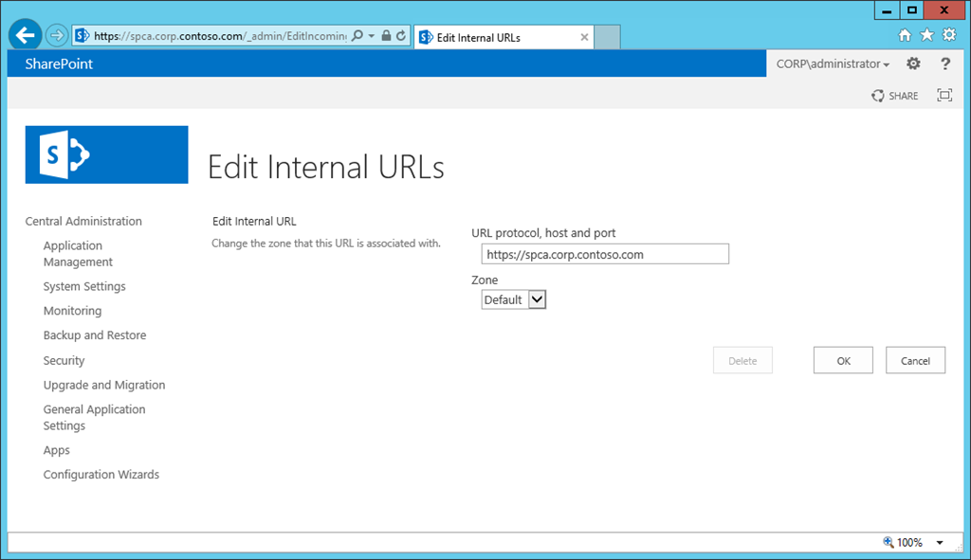Maximize the browser window
The image size is (971, 560).
(x=911, y=9)
